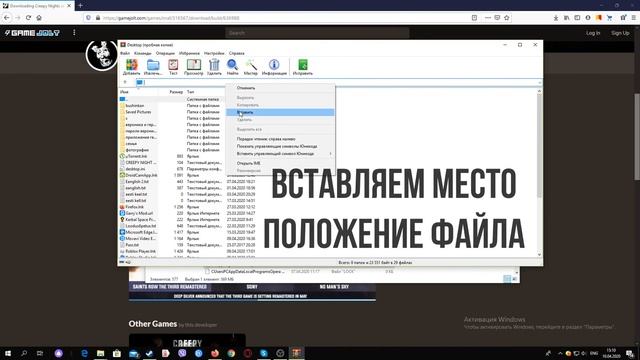
Task: Click the Firefox home icon
Action: pyautogui.click(x=39, y=18)
